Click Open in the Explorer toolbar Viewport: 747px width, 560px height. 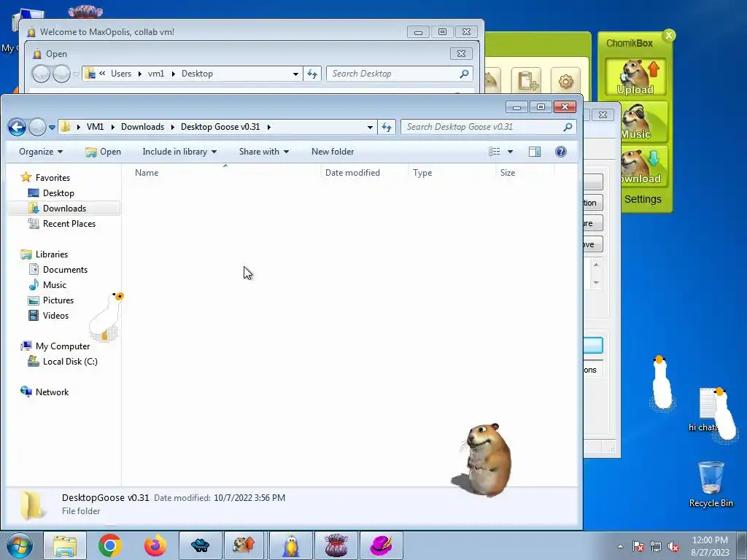(104, 152)
